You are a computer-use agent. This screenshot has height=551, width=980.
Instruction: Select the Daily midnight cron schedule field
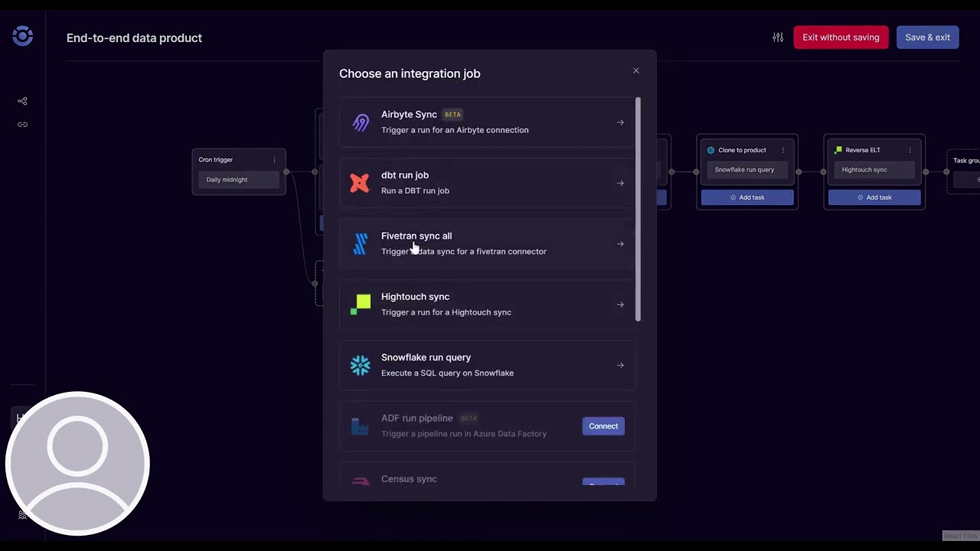click(x=239, y=180)
